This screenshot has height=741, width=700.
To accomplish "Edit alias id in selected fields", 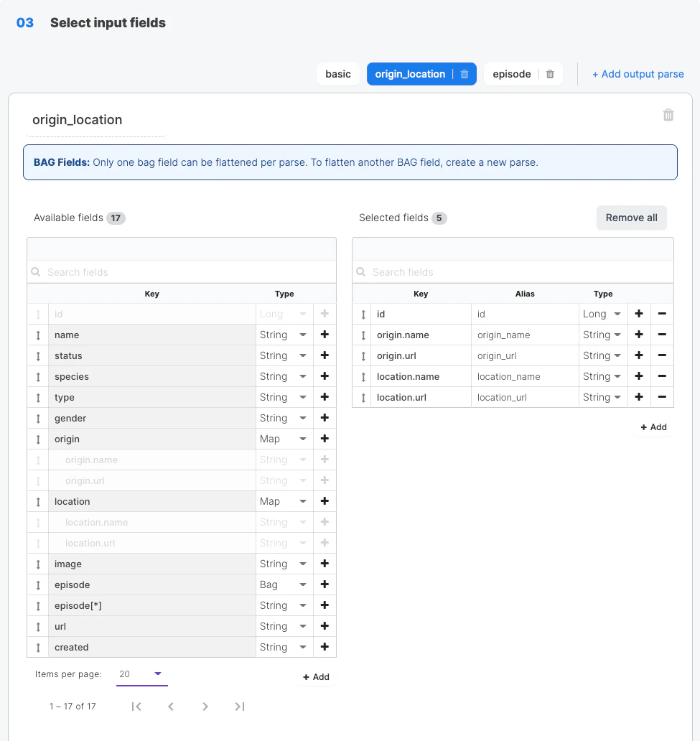I will [525, 314].
